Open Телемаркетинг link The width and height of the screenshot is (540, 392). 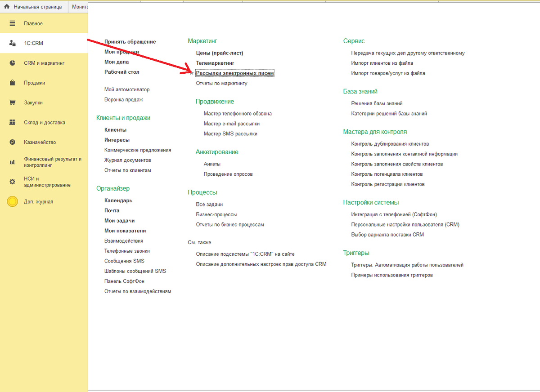coord(215,63)
